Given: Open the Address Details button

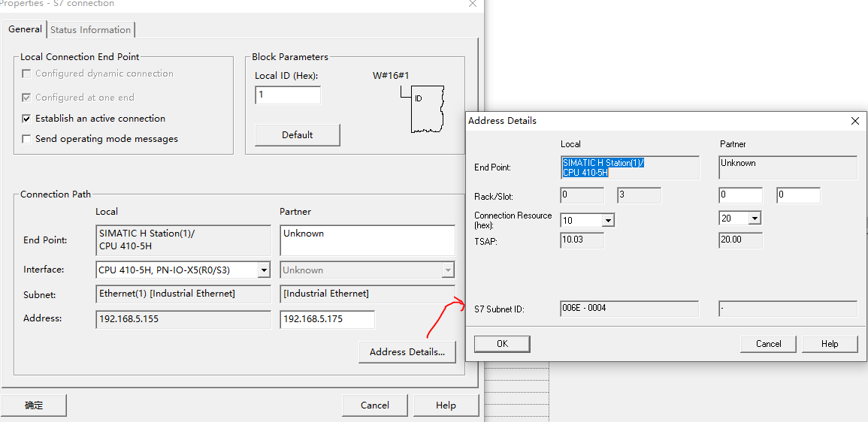Looking at the screenshot, I should pyautogui.click(x=407, y=351).
